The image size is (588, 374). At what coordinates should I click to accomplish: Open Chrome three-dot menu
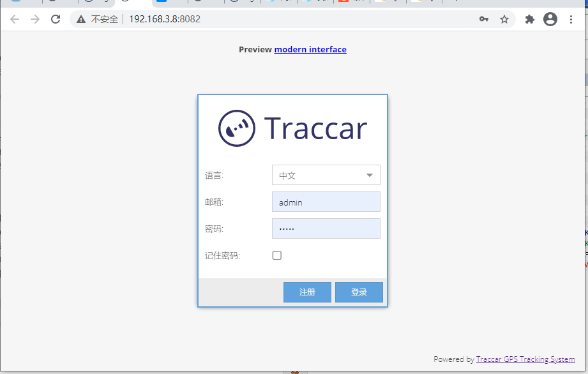tap(571, 19)
